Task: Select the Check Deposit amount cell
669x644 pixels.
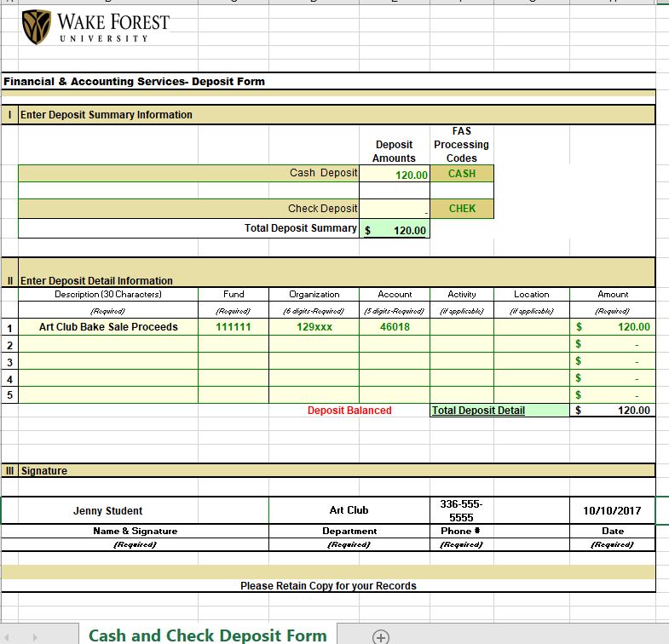Action: pos(395,209)
